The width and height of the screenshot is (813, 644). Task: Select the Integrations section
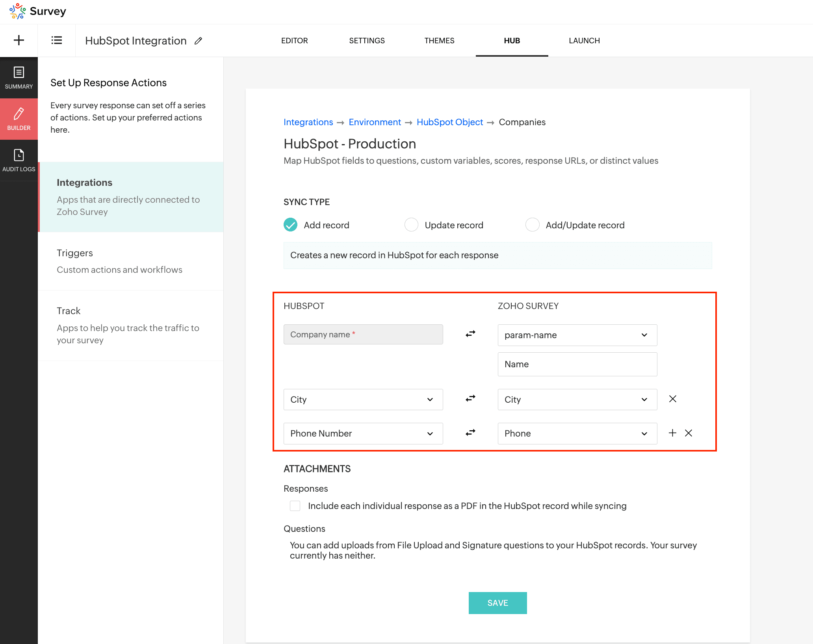(131, 197)
